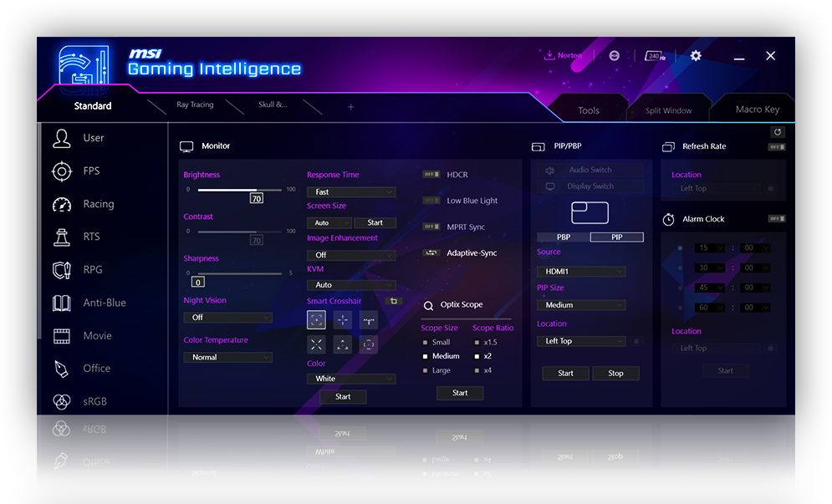
Task: Select the second Smart Crosshair style
Action: tap(343, 320)
